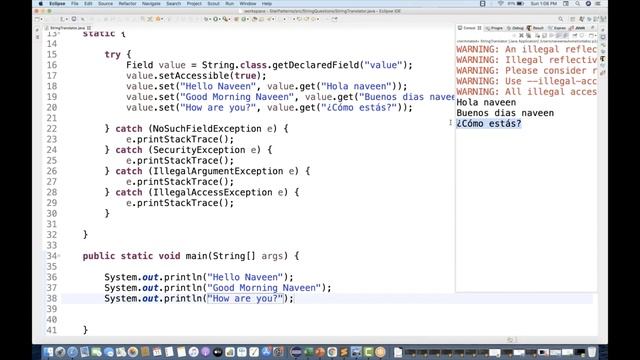
Task: Open the Source menu
Action: [x=105, y=4]
